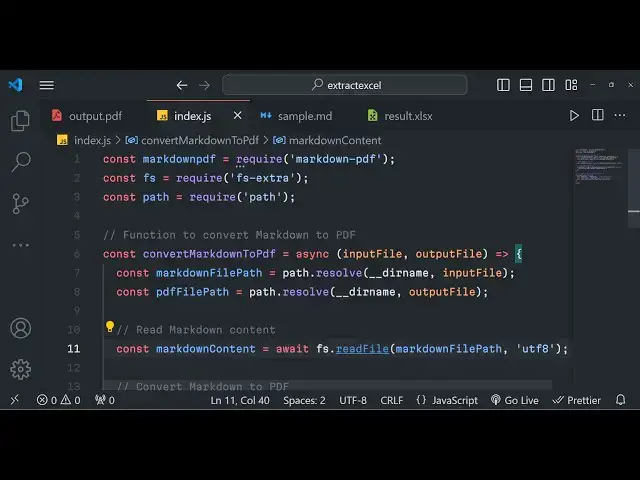Open the Manage gear menu
Screen dimensions: 640x480
pyautogui.click(x=20, y=369)
